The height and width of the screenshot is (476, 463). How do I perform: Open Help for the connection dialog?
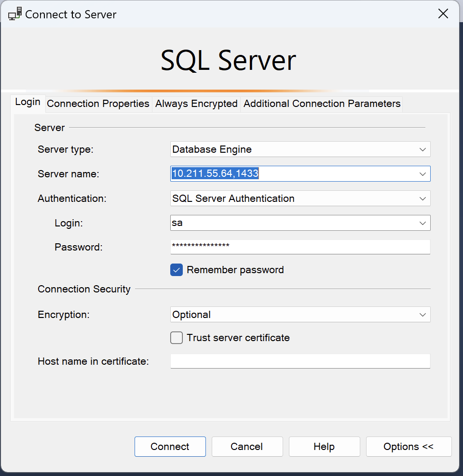(324, 447)
